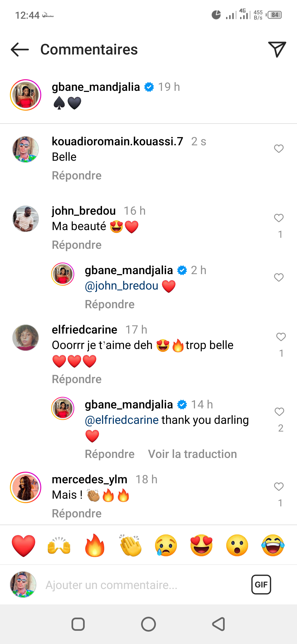
Task: Tap "Voir la traduction" under the reply
Action: point(192,454)
